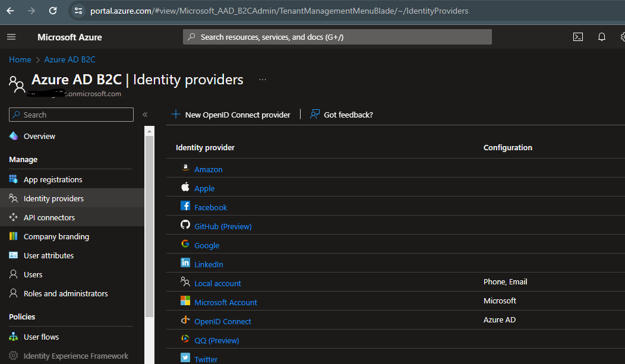
Task: Click the 'Azure AD' configuration cell
Action: point(500,320)
